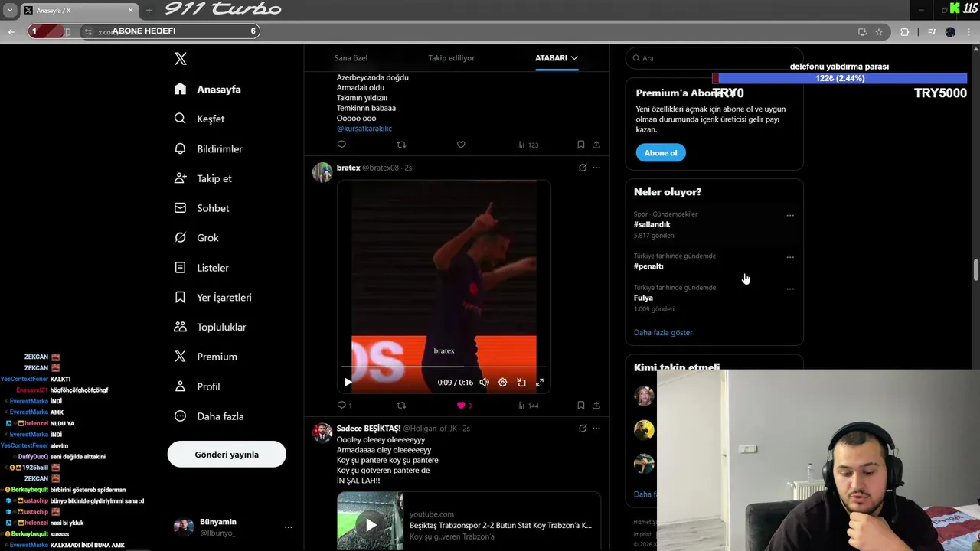This screenshot has width=980, height=551.
Task: Reply to the Azerbeycanda doğdu post
Action: [341, 145]
